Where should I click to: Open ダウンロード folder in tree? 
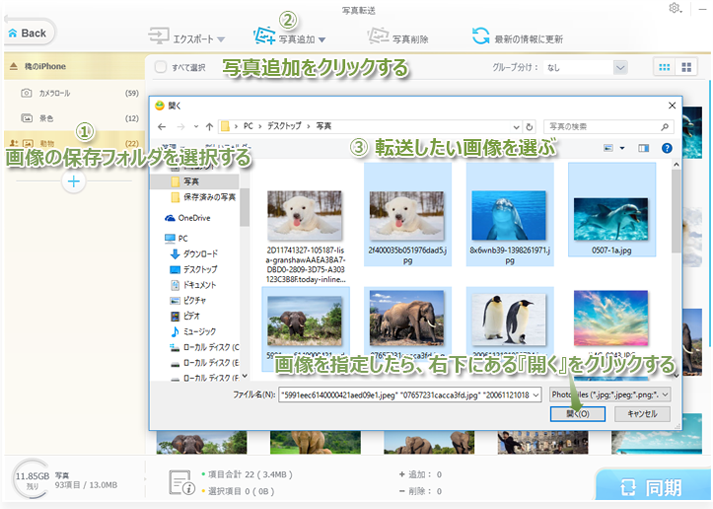[194, 254]
